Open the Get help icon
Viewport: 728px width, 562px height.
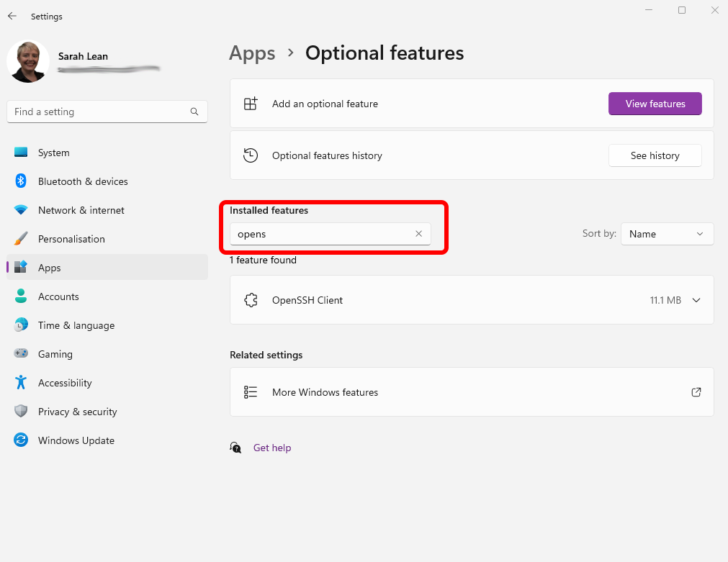coord(235,448)
